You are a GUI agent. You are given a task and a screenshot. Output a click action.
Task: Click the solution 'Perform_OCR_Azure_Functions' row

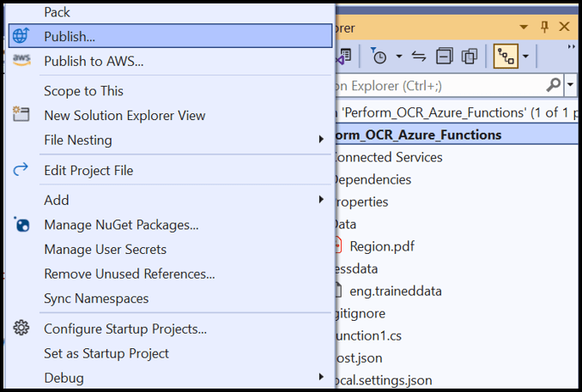[457, 112]
